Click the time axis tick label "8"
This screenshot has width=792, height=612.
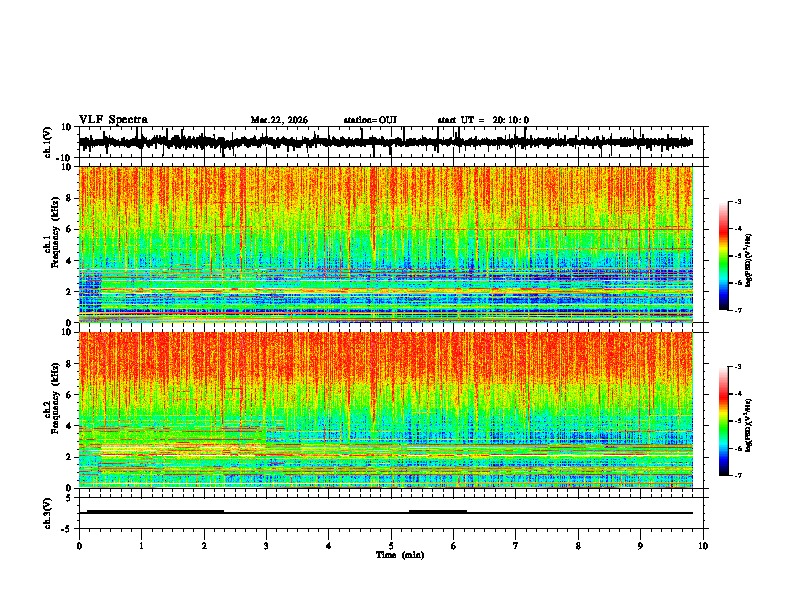click(x=578, y=546)
